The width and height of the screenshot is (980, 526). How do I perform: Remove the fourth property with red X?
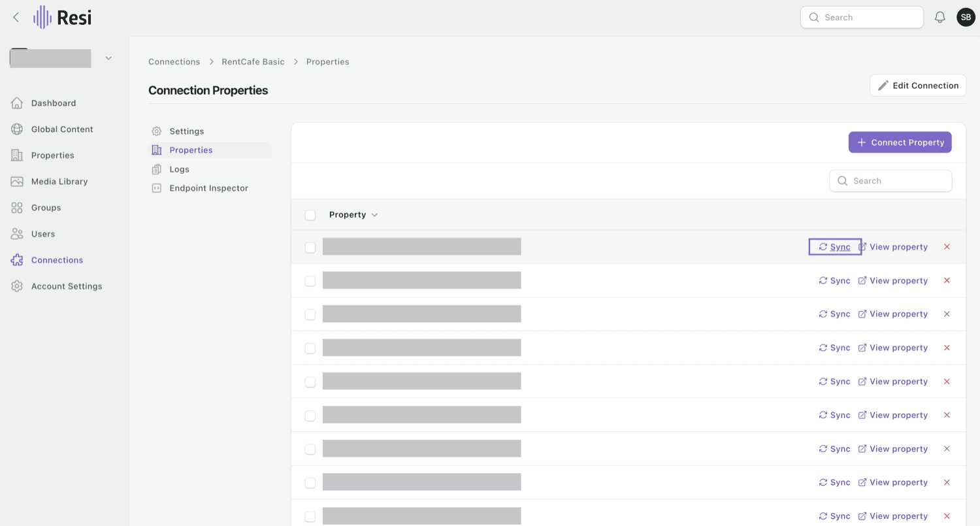click(947, 348)
